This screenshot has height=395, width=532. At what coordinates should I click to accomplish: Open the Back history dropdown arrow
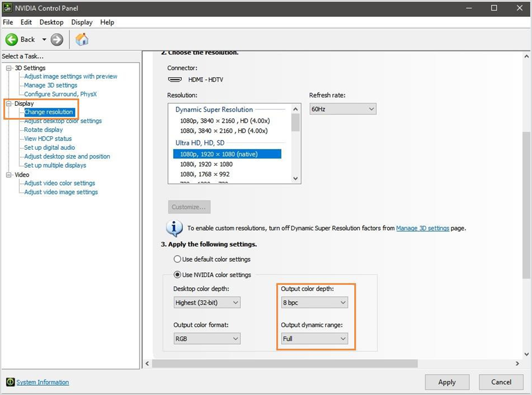click(44, 39)
